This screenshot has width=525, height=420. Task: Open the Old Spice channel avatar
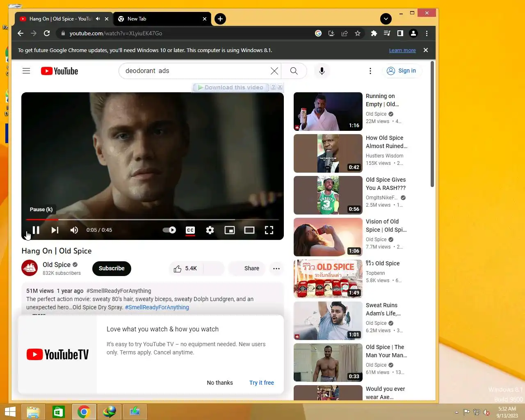pos(30,268)
